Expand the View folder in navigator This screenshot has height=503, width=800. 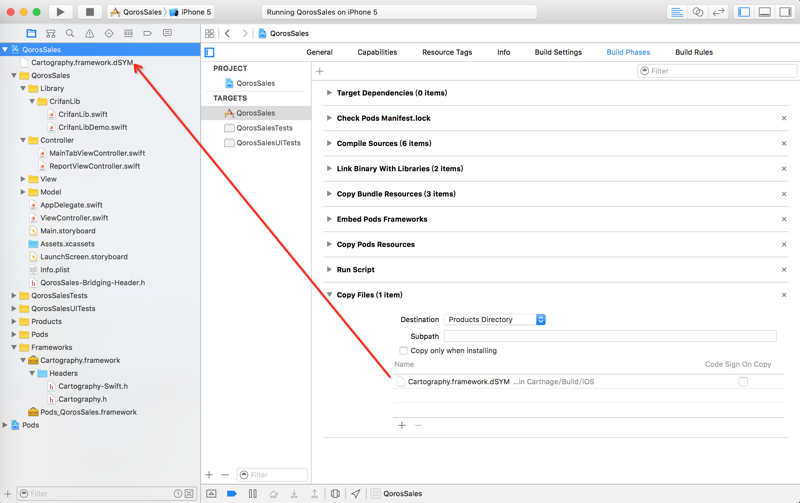point(23,179)
